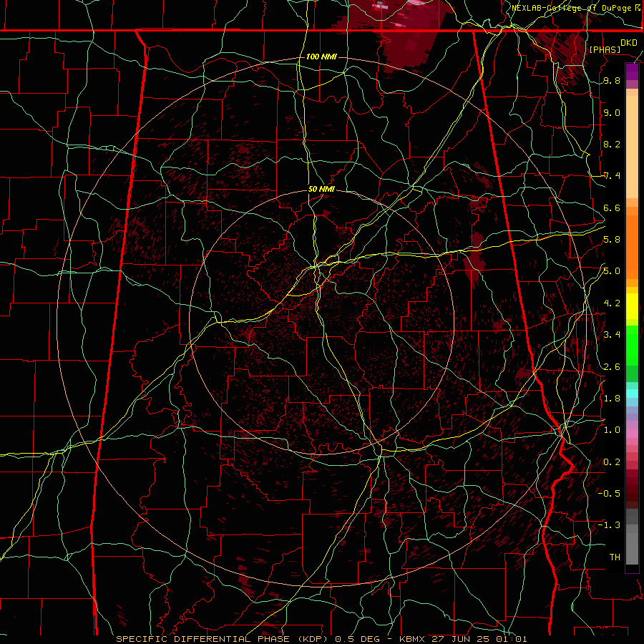
Task: Click the -0.5 scale value
Action: pos(609,494)
